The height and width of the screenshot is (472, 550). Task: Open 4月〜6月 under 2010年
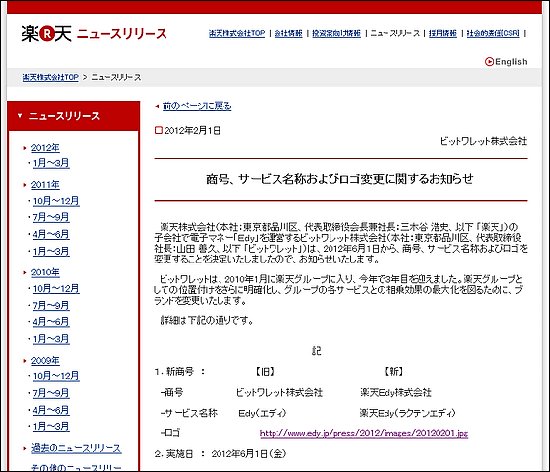pos(51,322)
